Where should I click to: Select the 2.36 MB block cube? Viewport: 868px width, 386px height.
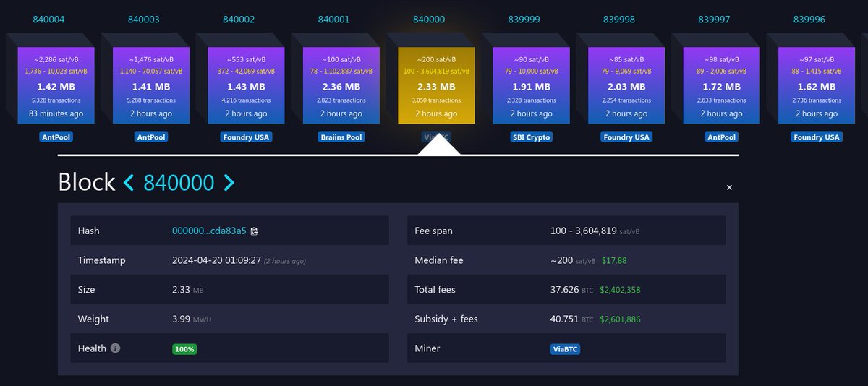click(341, 85)
